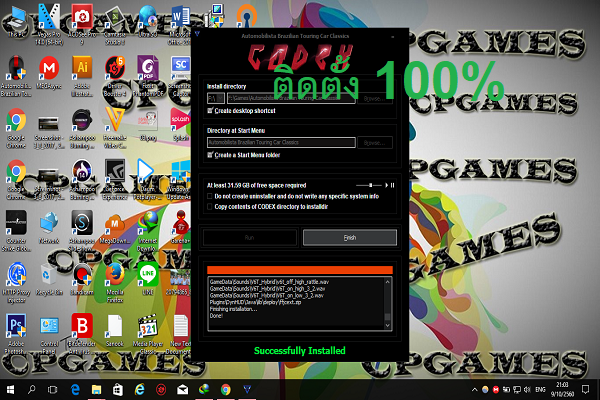Select the Mozilla Firefox desktop shortcut
This screenshot has width=600, height=400.
click(x=114, y=282)
